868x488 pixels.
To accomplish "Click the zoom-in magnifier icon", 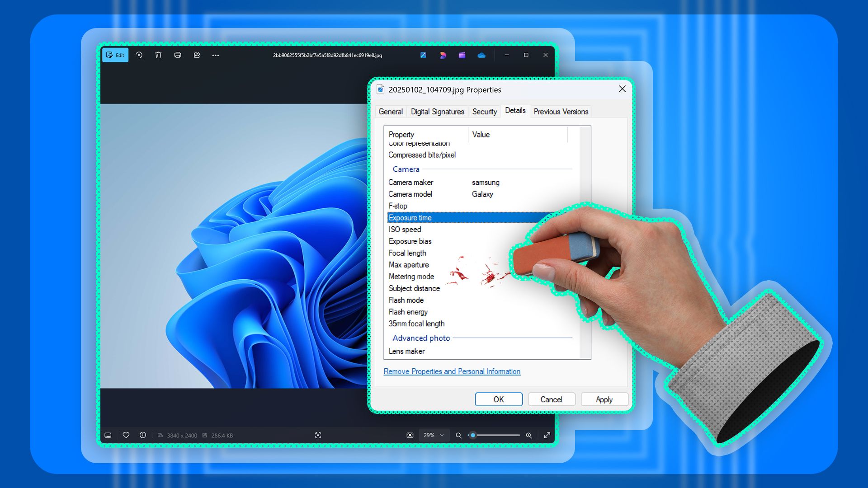I will click(x=528, y=435).
